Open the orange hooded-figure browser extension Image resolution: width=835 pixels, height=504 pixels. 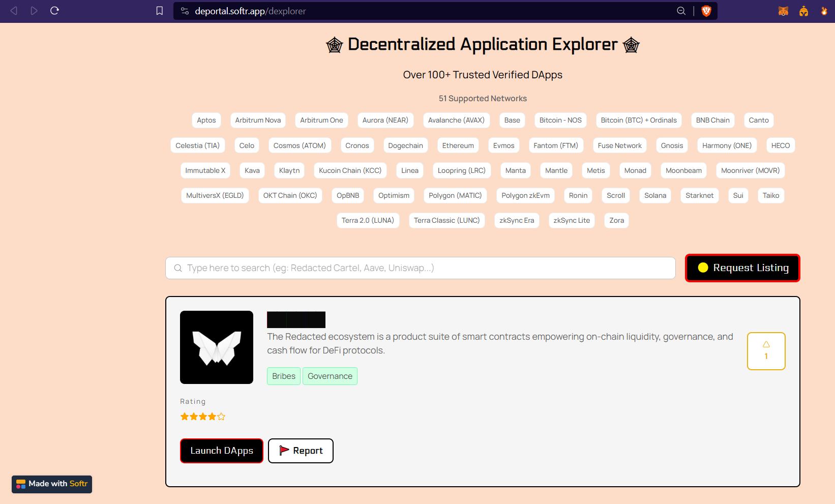coord(803,11)
